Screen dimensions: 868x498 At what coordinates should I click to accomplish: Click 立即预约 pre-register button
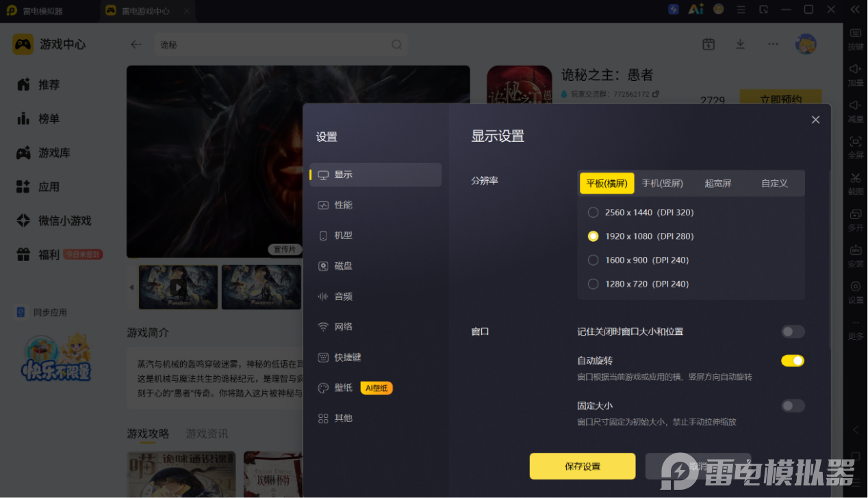780,99
